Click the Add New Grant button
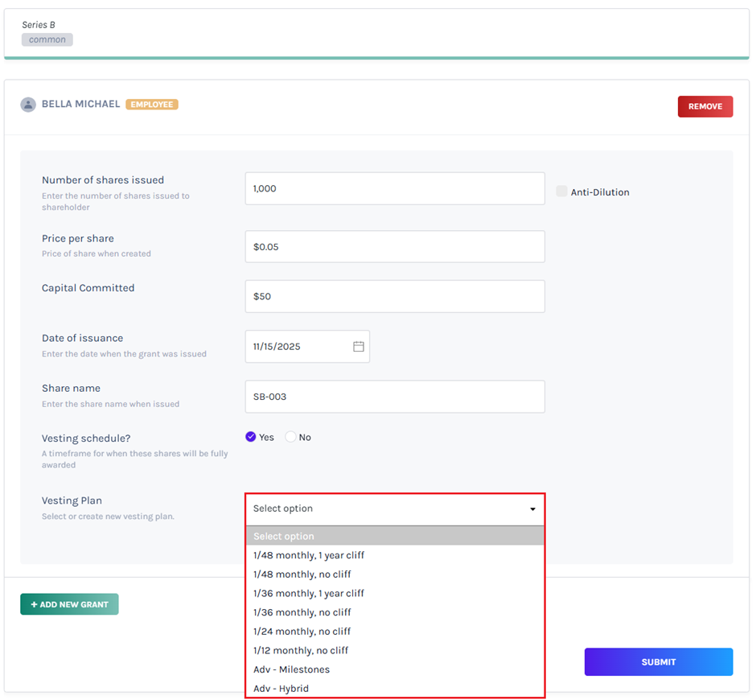 pos(69,604)
